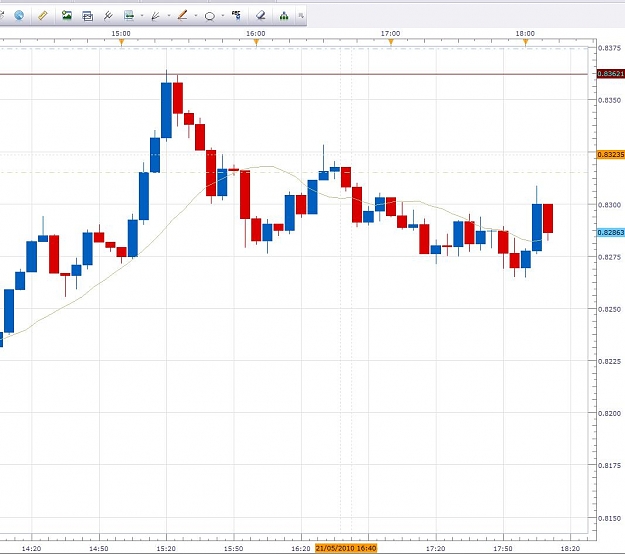625x554 pixels.
Task: Click the 18:00 orange time marker
Action: [526, 42]
